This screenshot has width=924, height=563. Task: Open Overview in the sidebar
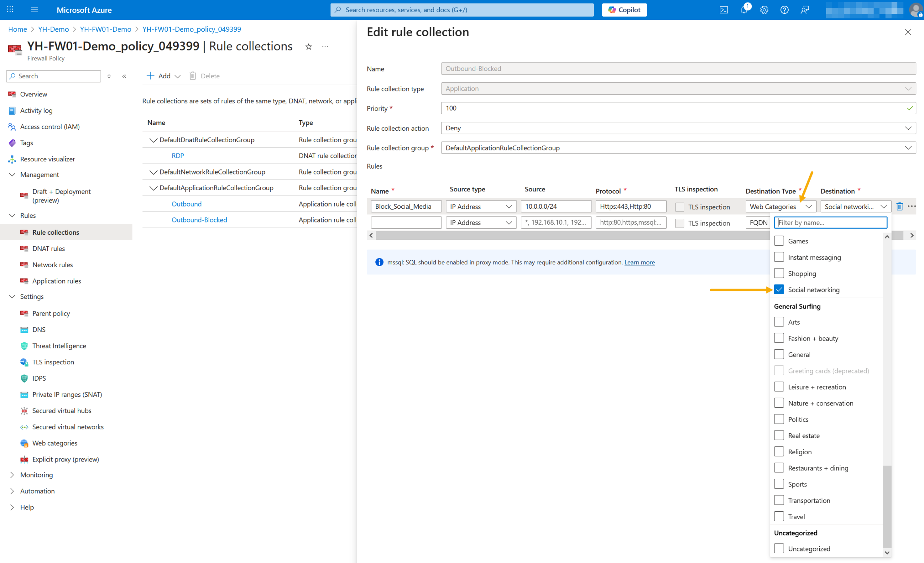coord(33,94)
